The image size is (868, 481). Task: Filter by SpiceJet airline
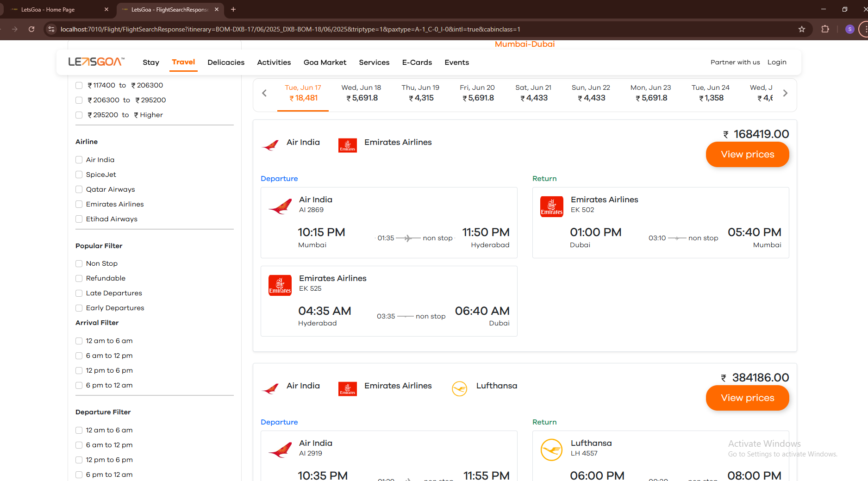79,175
